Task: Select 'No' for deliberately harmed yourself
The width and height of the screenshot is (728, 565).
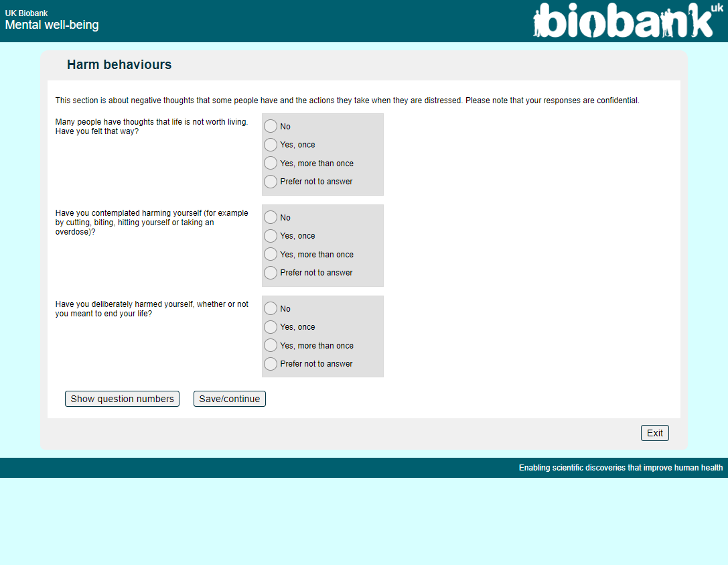Action: click(x=271, y=308)
